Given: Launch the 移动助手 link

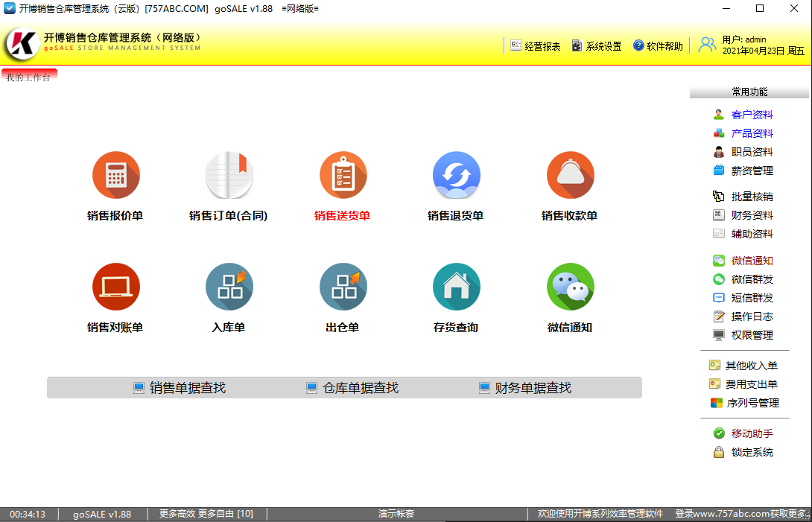Looking at the screenshot, I should [752, 433].
